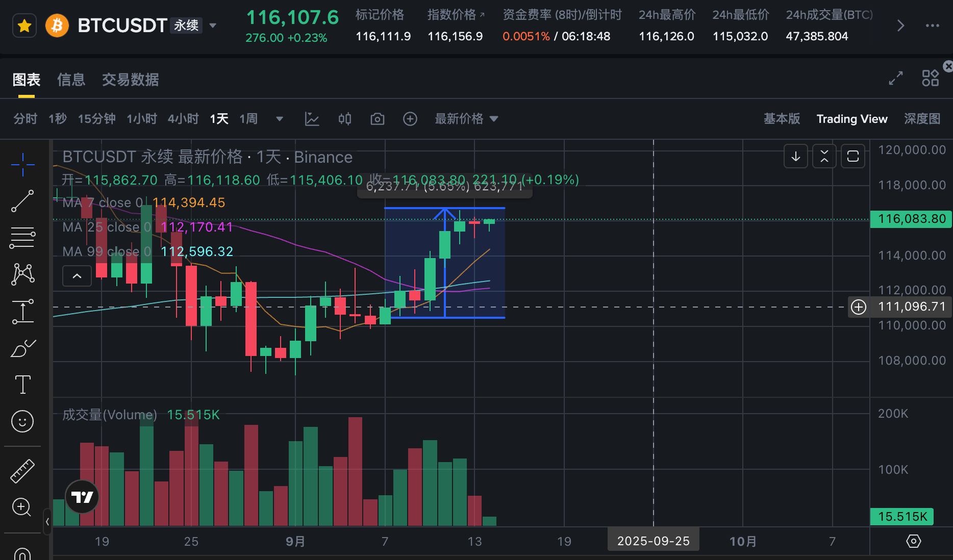This screenshot has width=953, height=560.
Task: Open the 信息 tab
Action: 71,80
